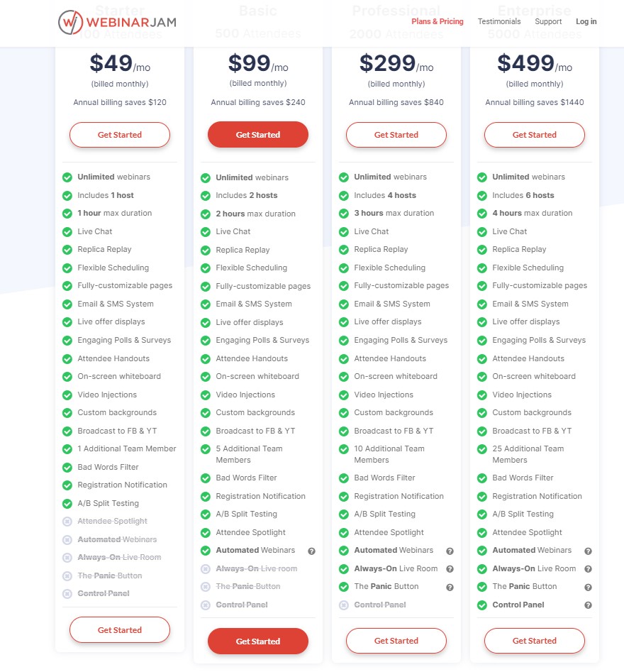Open Support nav item
This screenshot has width=624, height=672.
548,21
